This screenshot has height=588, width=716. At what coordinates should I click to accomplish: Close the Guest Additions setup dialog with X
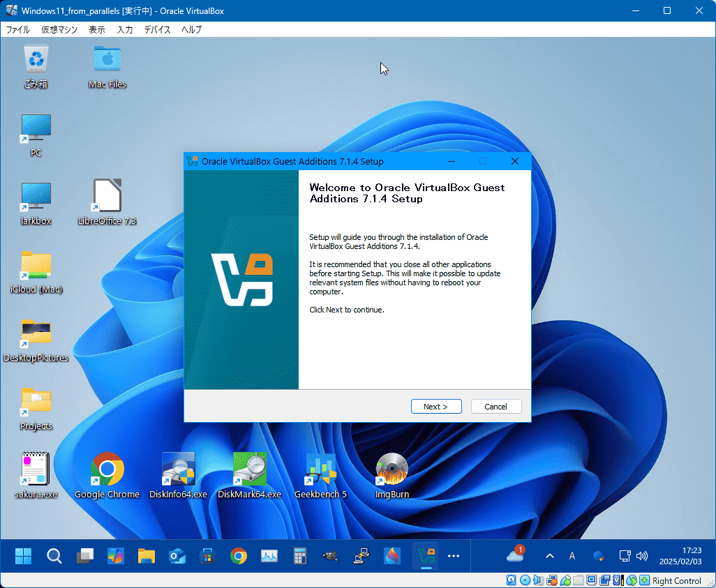(x=514, y=161)
